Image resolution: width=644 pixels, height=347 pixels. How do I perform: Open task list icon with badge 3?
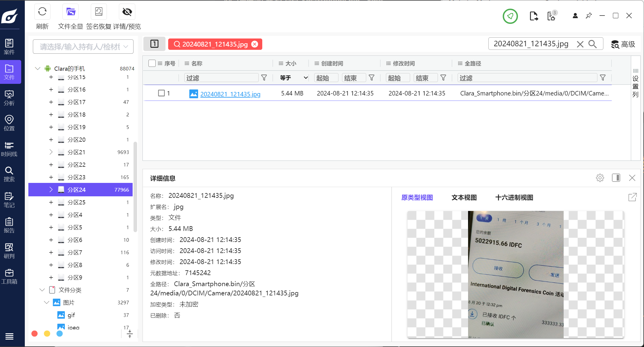(x=551, y=16)
